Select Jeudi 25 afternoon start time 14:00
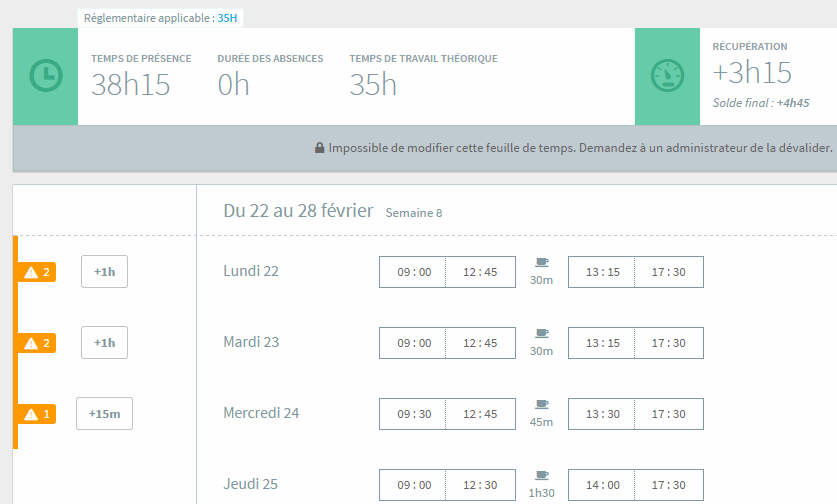The image size is (837, 504). click(x=602, y=485)
